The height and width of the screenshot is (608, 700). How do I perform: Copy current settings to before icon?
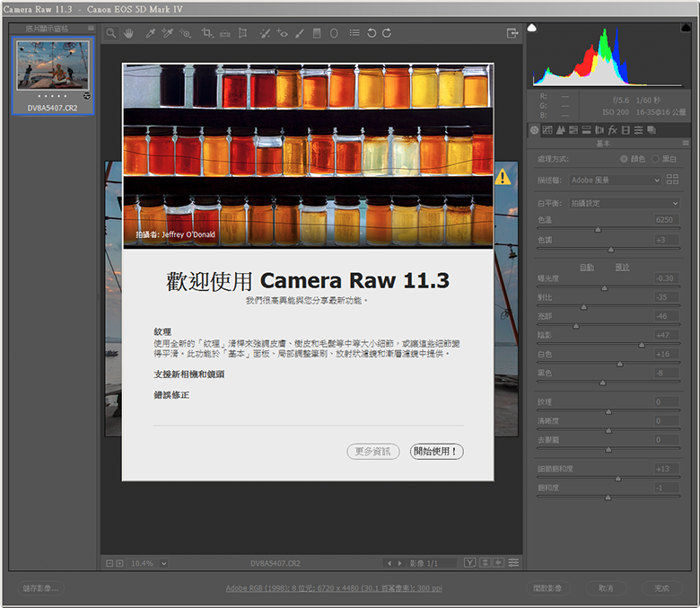tap(499, 563)
